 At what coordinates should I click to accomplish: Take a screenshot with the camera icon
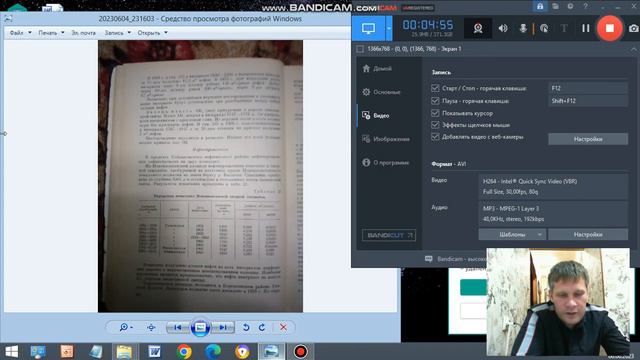click(633, 28)
